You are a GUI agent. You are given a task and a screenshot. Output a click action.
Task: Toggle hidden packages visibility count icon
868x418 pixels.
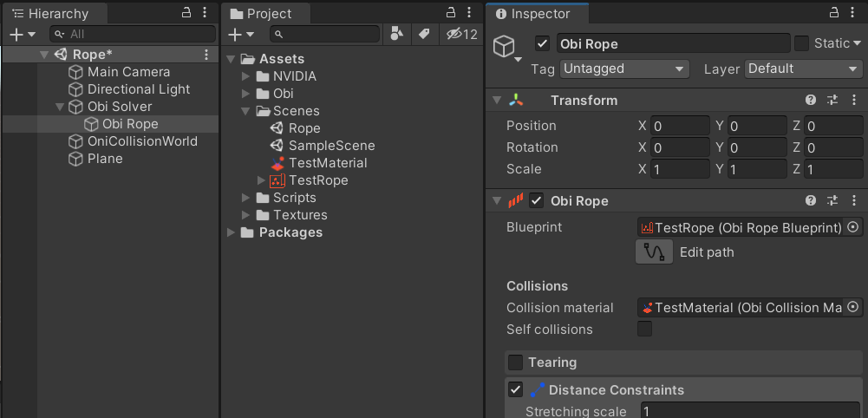pyautogui.click(x=461, y=35)
